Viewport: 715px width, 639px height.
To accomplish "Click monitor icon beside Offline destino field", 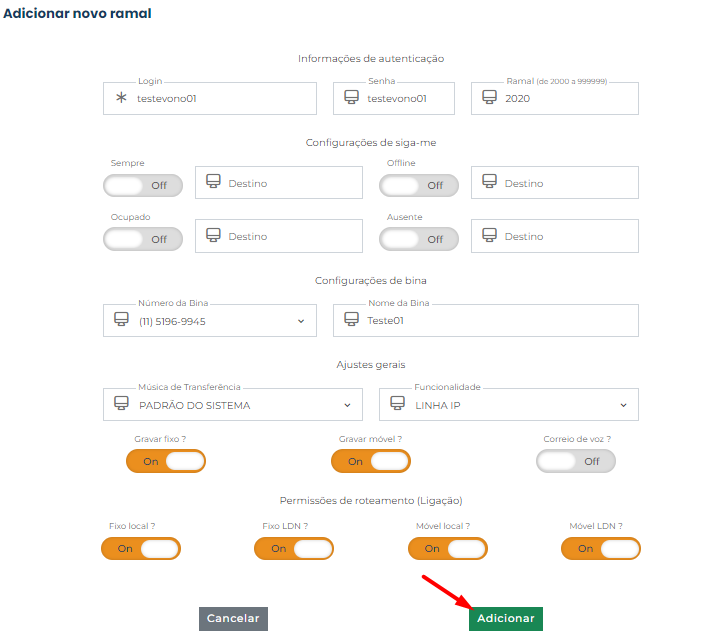I will [x=489, y=182].
